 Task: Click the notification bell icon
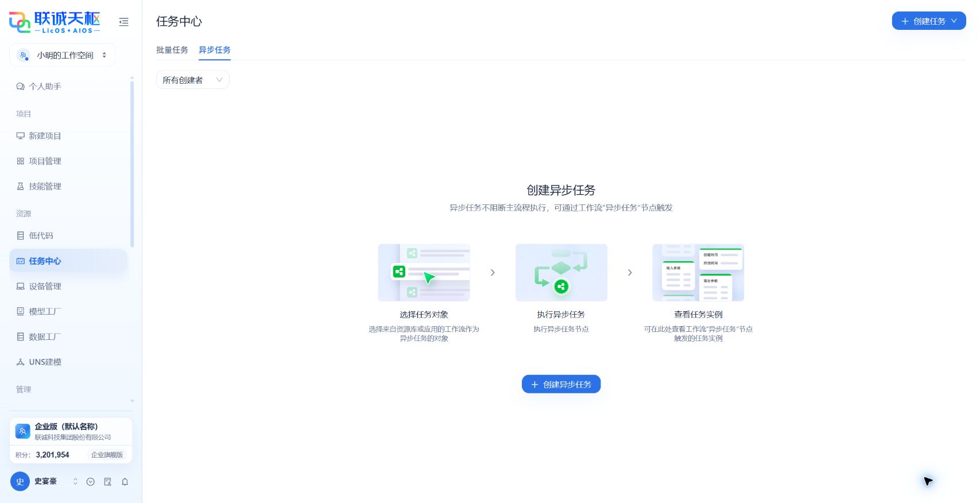pyautogui.click(x=125, y=482)
